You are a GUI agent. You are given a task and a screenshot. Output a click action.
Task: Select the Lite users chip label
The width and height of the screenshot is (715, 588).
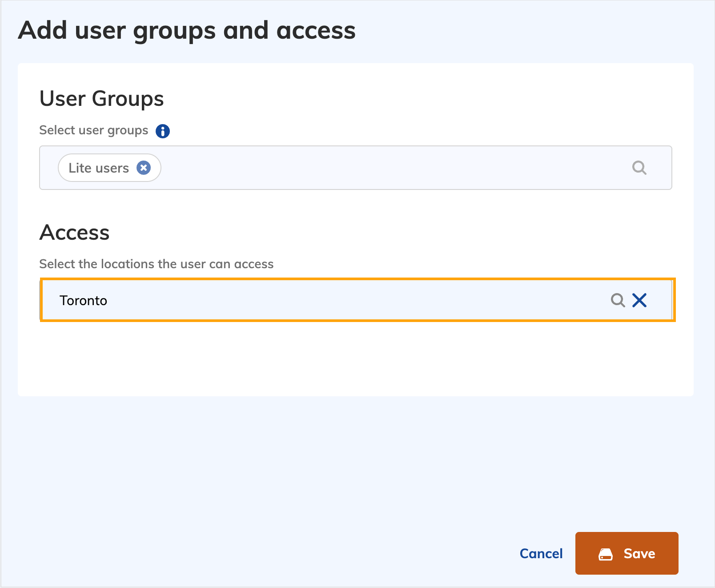(x=99, y=168)
